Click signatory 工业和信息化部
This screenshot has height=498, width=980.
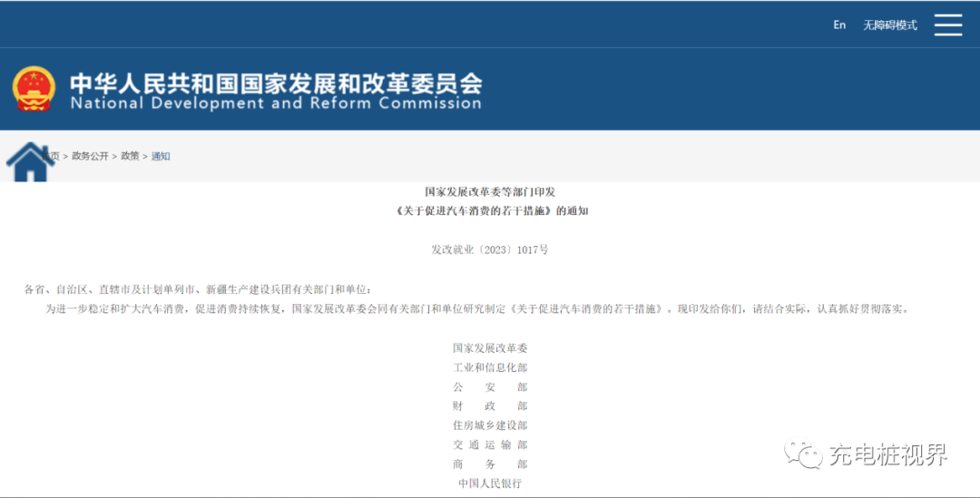click(490, 367)
